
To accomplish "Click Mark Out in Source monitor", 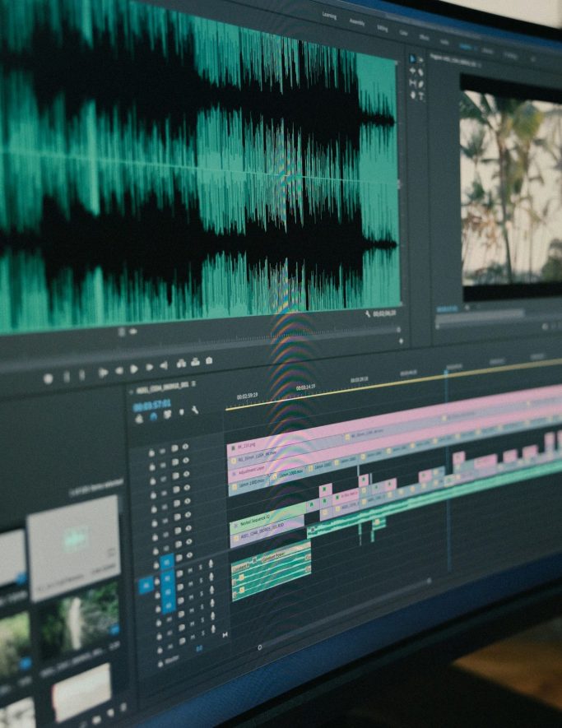I will (81, 374).
